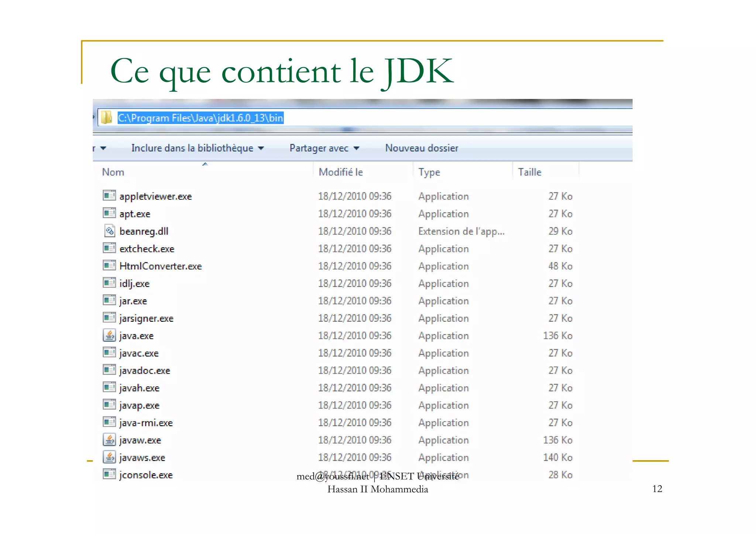Click the 136 Ko size of java.exe
The height and width of the screenshot is (534, 756).
(557, 336)
